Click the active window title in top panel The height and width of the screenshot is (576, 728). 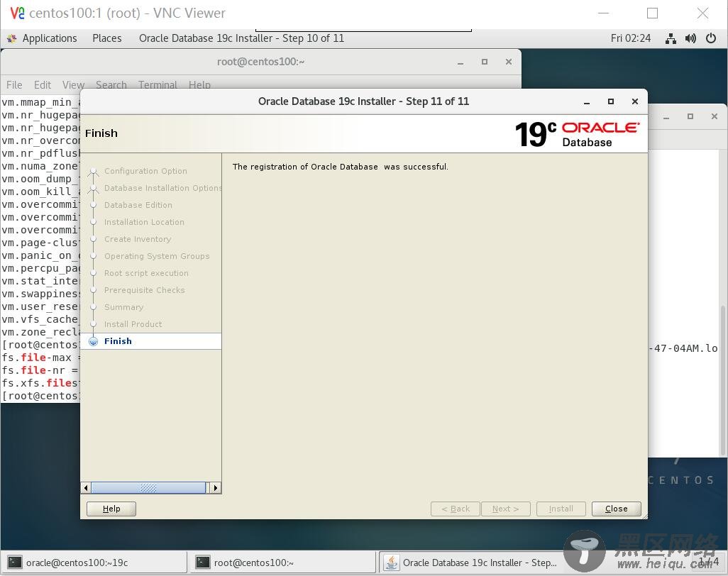pos(241,38)
